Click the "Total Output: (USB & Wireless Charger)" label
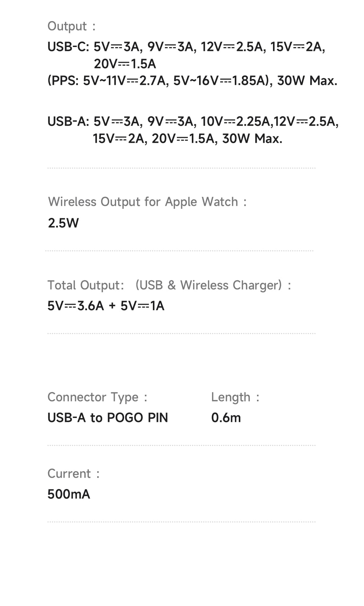Viewport: 364px width, 606px height. pos(169,285)
